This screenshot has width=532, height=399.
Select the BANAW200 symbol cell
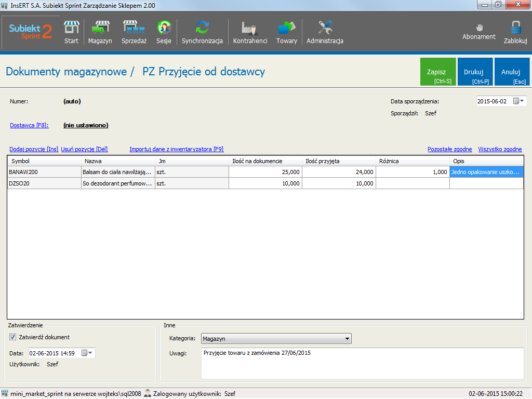pos(45,172)
